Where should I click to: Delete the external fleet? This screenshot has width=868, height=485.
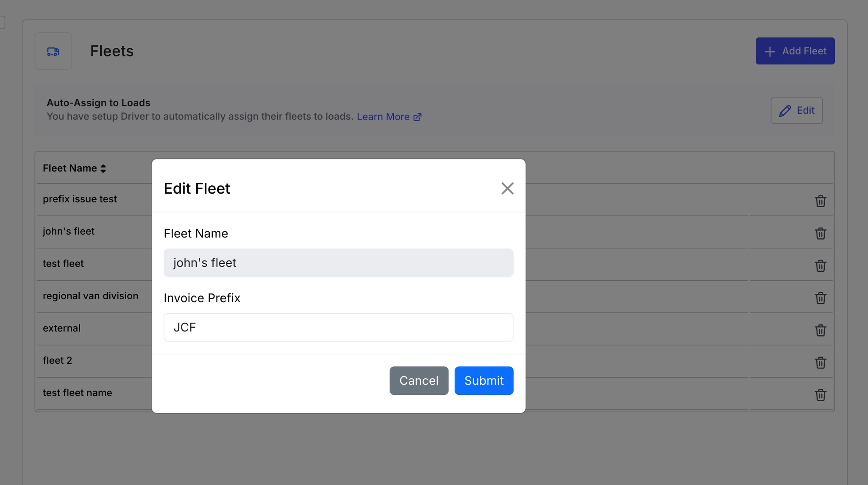(821, 330)
